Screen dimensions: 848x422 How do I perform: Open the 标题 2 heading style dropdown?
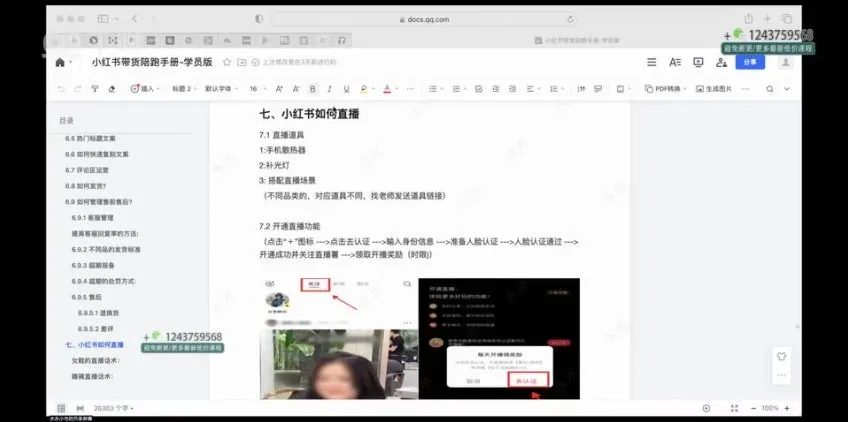[184, 89]
